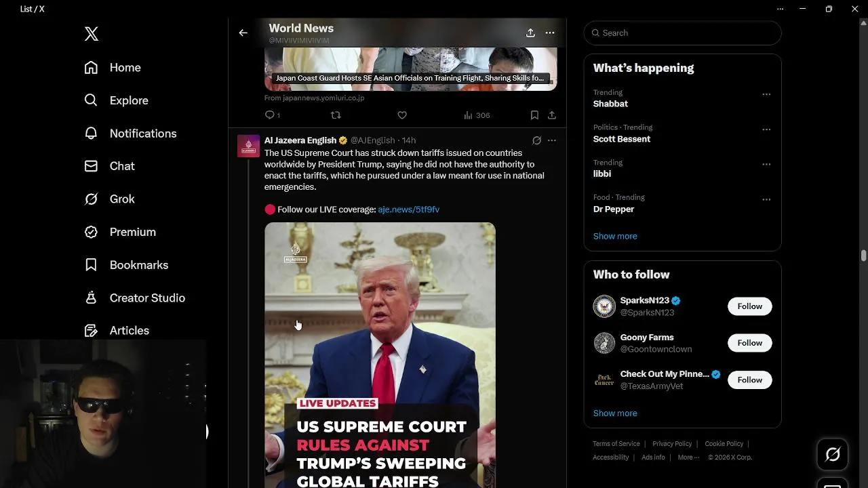Share the World News list
The image size is (868, 488).
click(x=530, y=33)
